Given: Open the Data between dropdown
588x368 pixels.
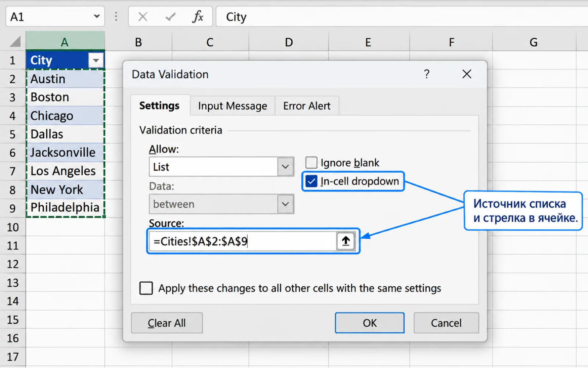Looking at the screenshot, I should [x=286, y=204].
